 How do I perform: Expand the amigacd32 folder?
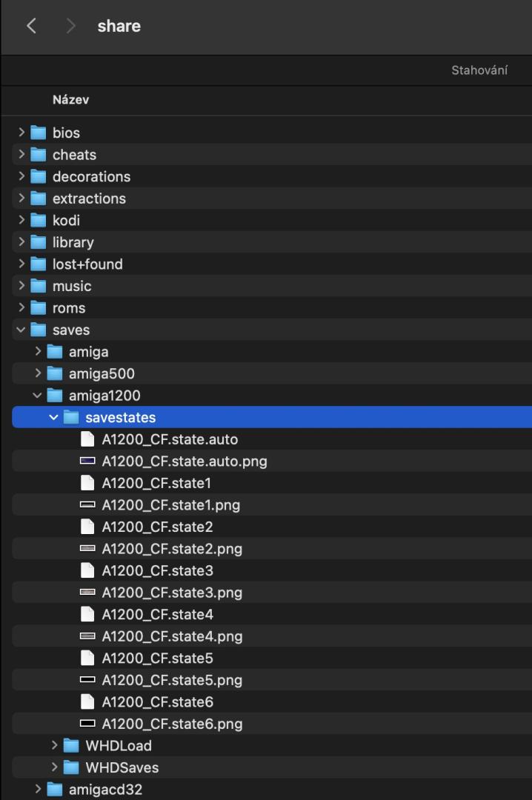pyautogui.click(x=38, y=790)
